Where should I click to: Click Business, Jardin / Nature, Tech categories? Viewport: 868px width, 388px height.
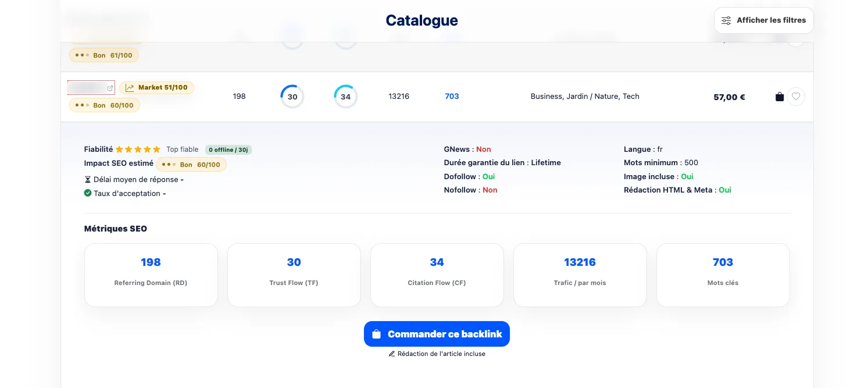click(585, 97)
